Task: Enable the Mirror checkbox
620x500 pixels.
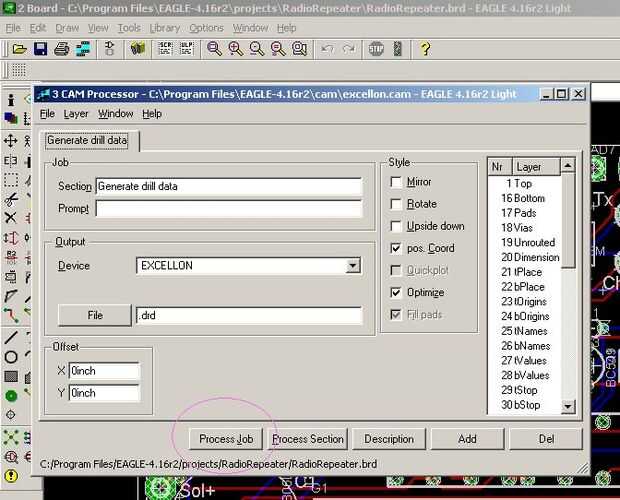Action: 395,182
